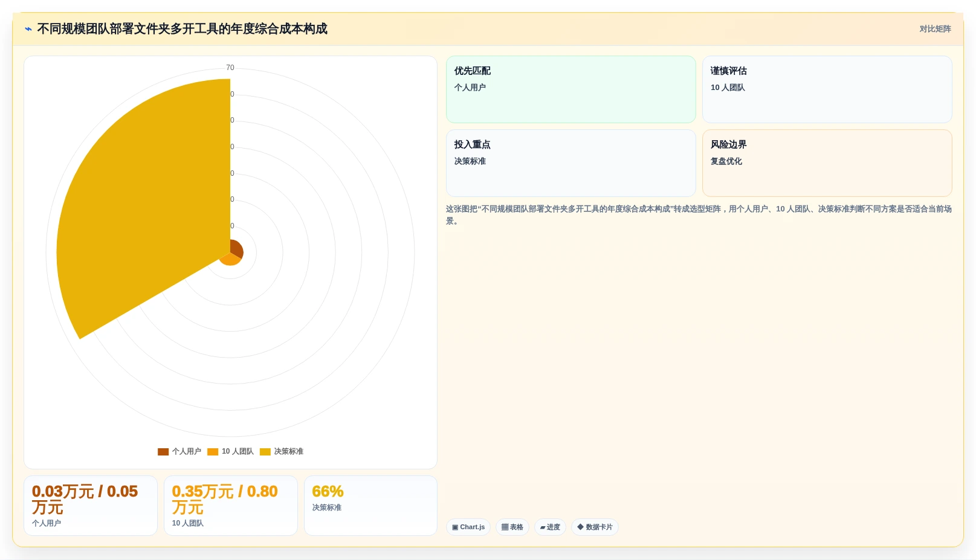976x560 pixels.
Task: Click the 进度 tag chip
Action: 550,527
